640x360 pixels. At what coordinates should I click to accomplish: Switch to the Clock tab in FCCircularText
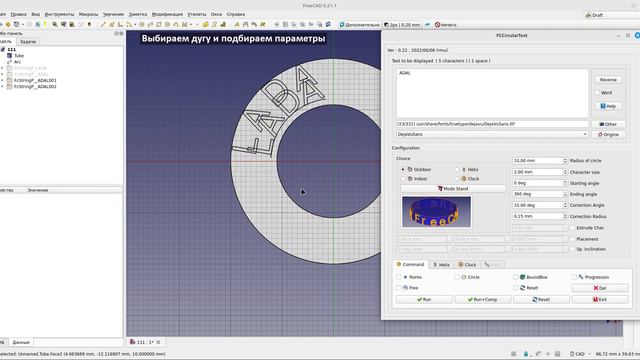(467, 264)
